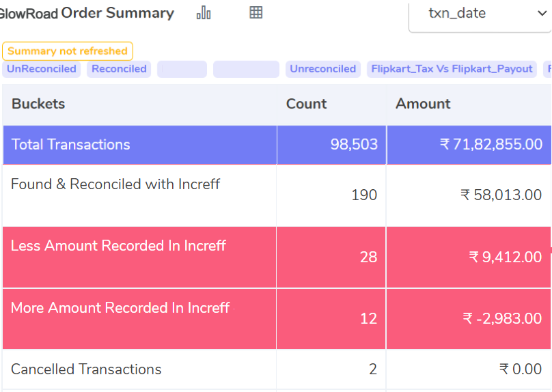Select the Total Transactions row label
Viewport: 552px width, 392px height.
(x=71, y=145)
